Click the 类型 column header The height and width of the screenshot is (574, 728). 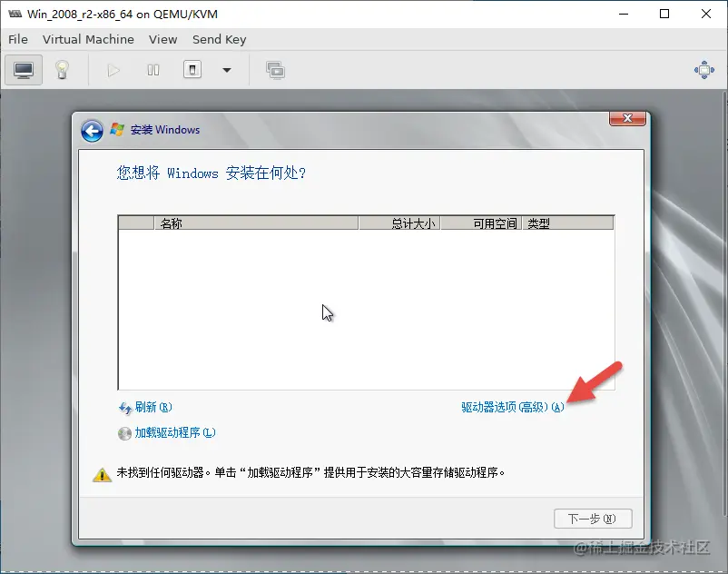click(x=568, y=223)
